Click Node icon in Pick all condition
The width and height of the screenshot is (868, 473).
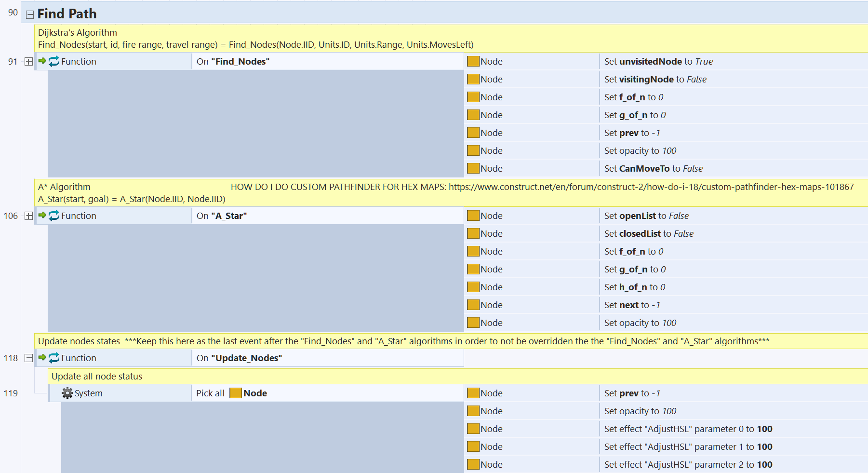click(236, 393)
